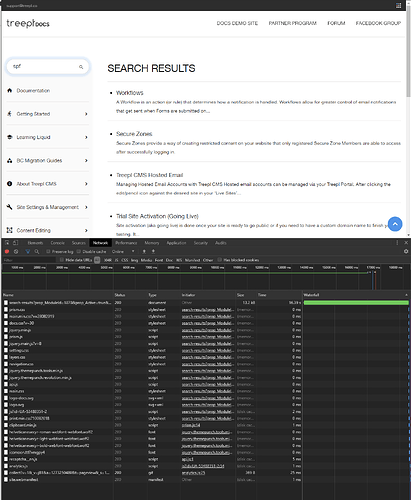This screenshot has width=411, height=500.
Task: Click the wrench icon for Site Settings
Action: pos(10,207)
